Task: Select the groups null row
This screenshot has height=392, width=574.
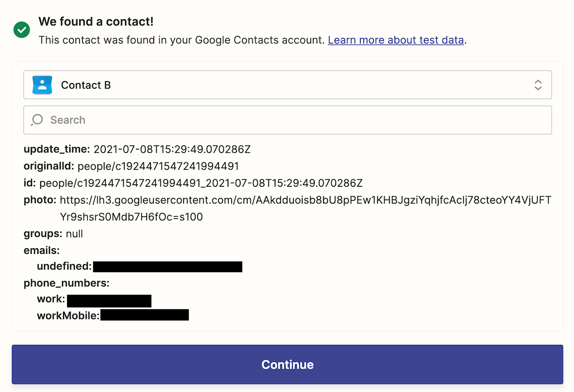Action: (x=53, y=234)
